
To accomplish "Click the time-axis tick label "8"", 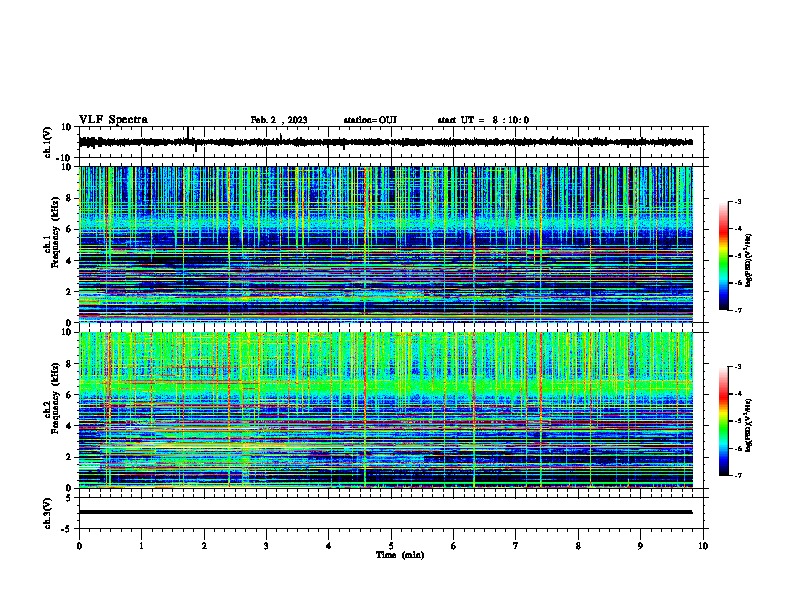I will point(578,546).
